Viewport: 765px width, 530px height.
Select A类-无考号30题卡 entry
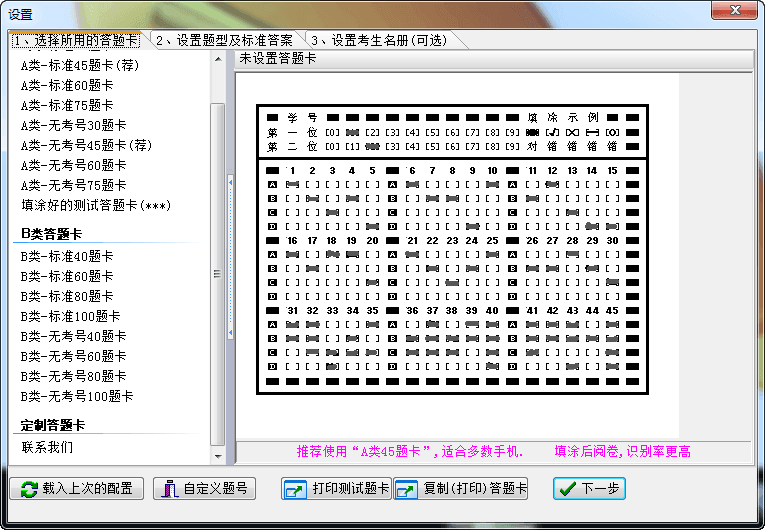pos(73,125)
